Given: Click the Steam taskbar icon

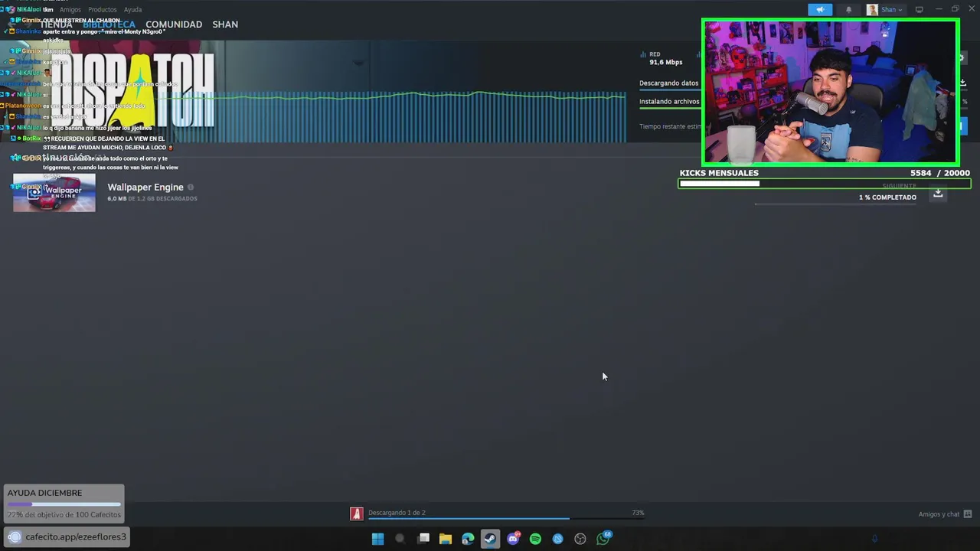Looking at the screenshot, I should point(490,539).
